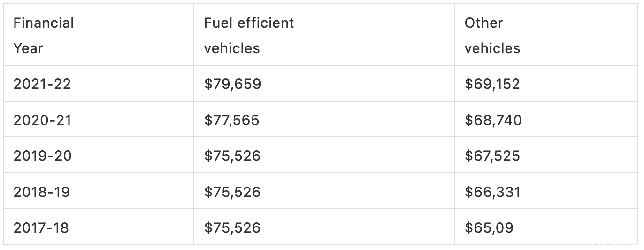Select the Financial Year header cell
The width and height of the screenshot is (644, 250).
99,35
